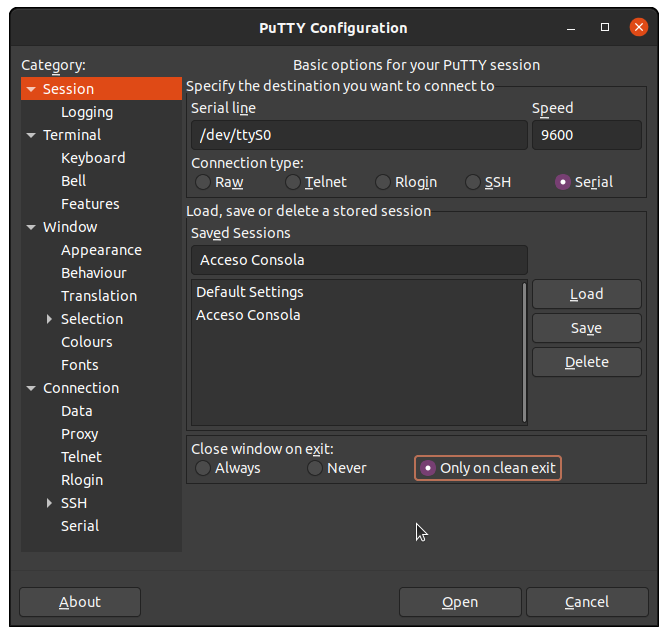
Task: Click the Cancel button
Action: point(587,602)
